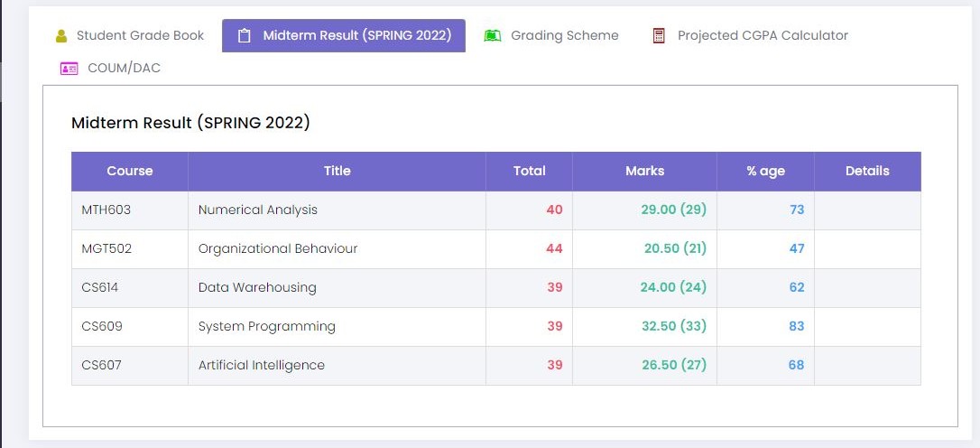Click the Student Grade Book person icon

click(61, 35)
